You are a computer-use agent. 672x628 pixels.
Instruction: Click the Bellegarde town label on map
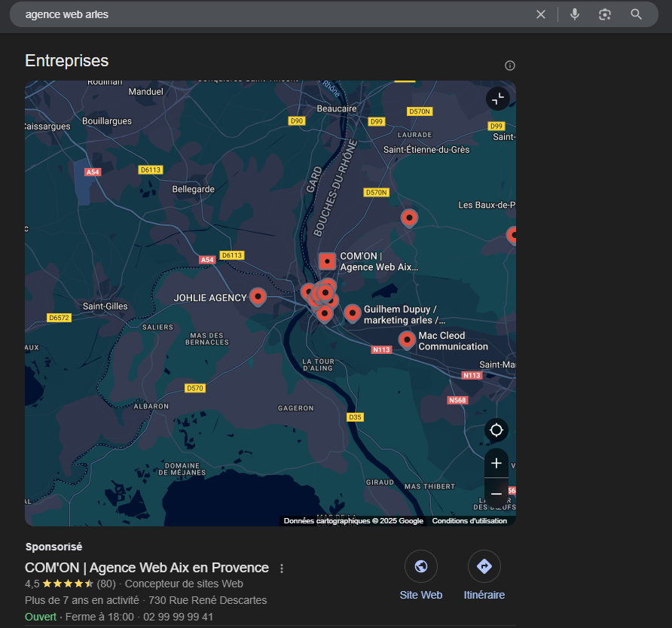pos(194,189)
